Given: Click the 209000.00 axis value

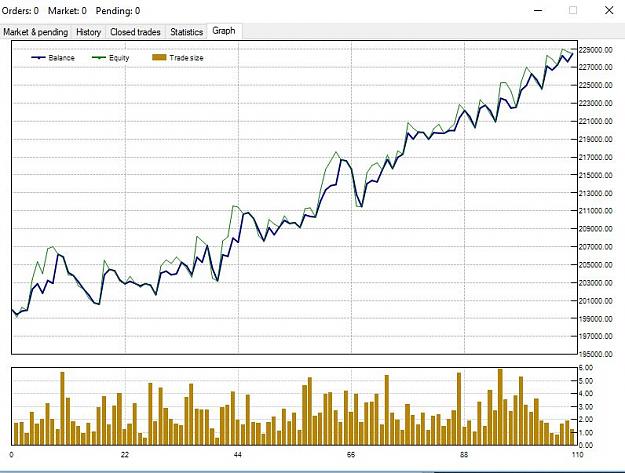Looking at the screenshot, I should tap(596, 228).
